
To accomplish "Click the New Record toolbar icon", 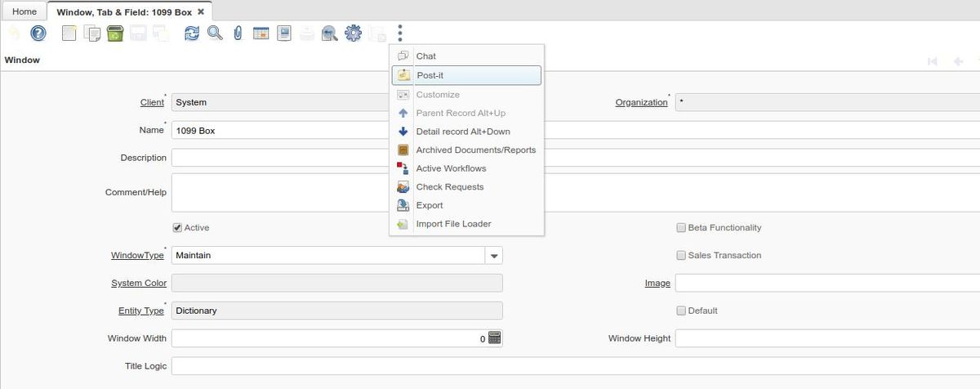I will click(69, 34).
